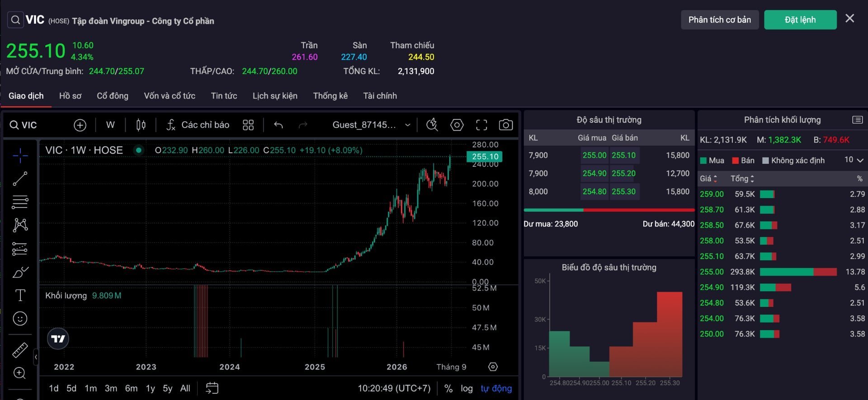Open the W timeframe interval selector
The width and height of the screenshot is (868, 400).
(110, 125)
